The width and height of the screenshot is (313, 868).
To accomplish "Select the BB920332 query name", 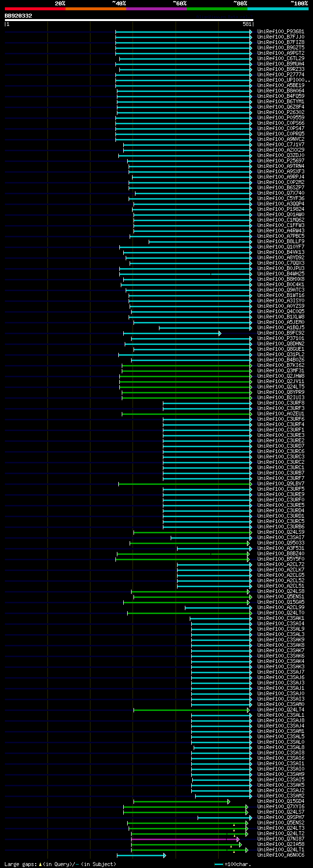I will (19, 16).
